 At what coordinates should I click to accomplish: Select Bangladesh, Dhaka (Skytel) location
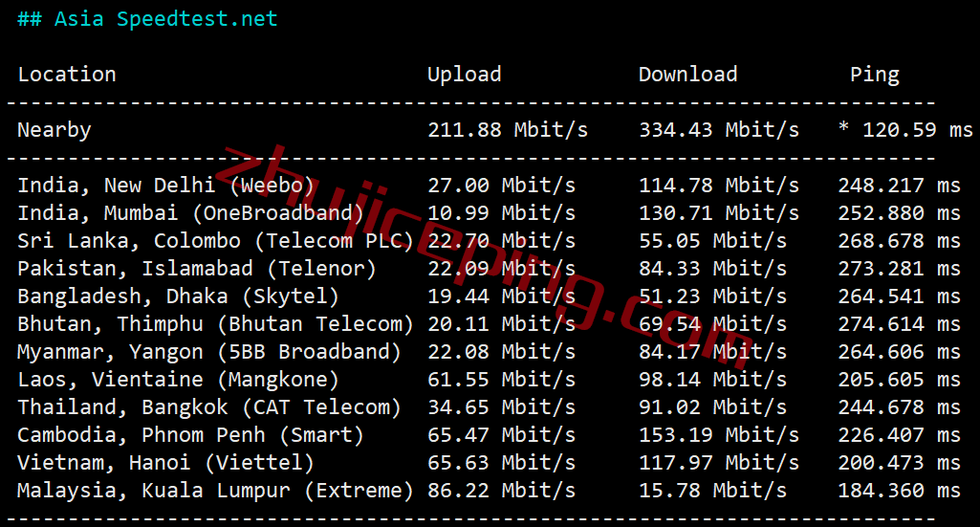179,296
